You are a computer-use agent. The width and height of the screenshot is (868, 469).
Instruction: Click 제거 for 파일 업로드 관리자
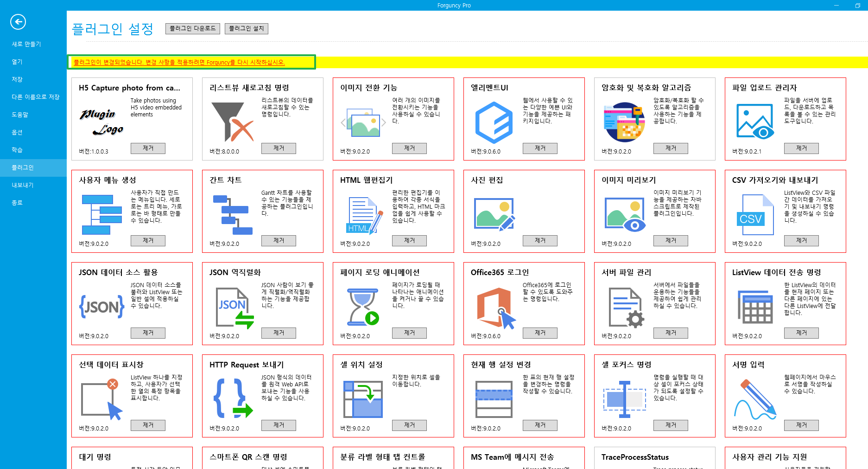pyautogui.click(x=801, y=148)
